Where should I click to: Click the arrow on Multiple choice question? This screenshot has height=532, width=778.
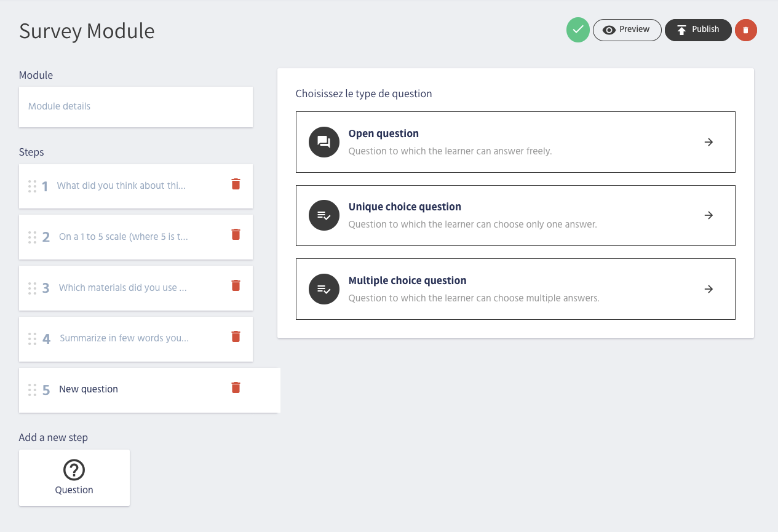click(x=709, y=289)
